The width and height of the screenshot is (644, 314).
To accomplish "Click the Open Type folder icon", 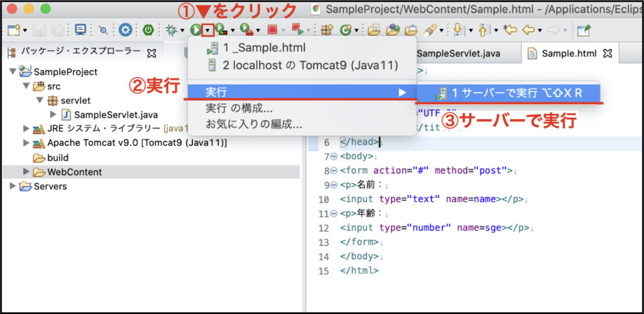I will pyautogui.click(x=374, y=30).
